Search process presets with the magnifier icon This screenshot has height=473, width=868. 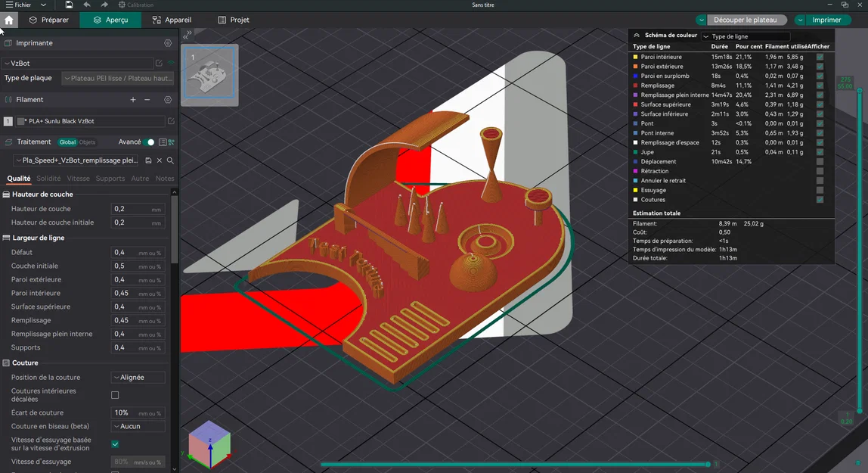click(172, 160)
